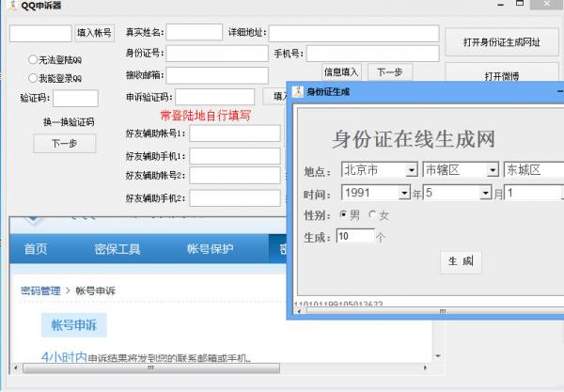Click 下一步 button under 换一换验证码
Image resolution: width=564 pixels, height=392 pixels.
coord(65,144)
